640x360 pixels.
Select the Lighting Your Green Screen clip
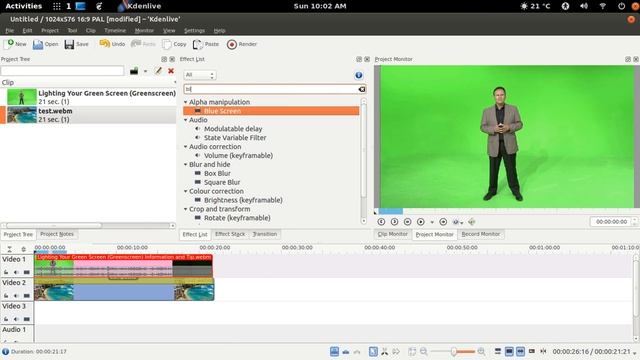88,97
